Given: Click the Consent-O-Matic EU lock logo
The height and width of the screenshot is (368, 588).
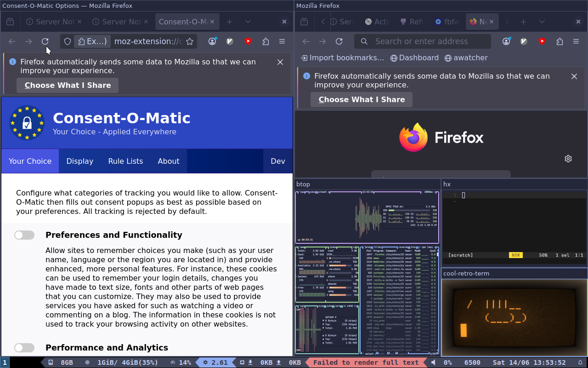Looking at the screenshot, I should click(x=27, y=123).
